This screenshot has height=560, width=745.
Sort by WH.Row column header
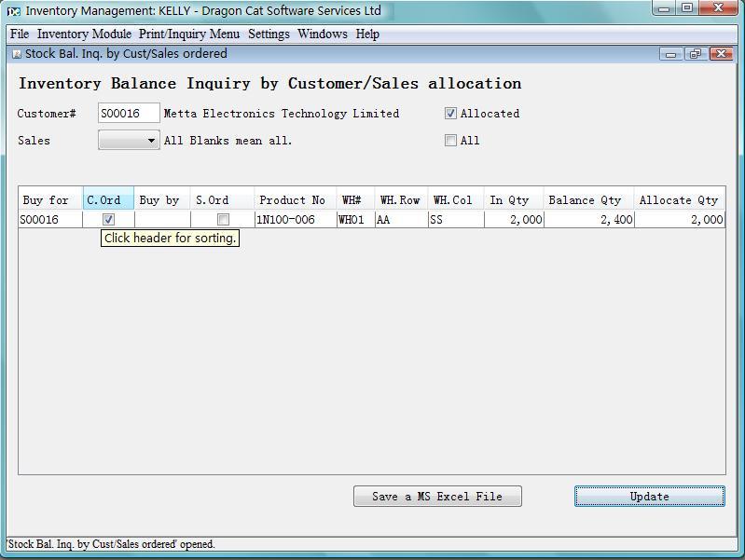pyautogui.click(x=402, y=200)
